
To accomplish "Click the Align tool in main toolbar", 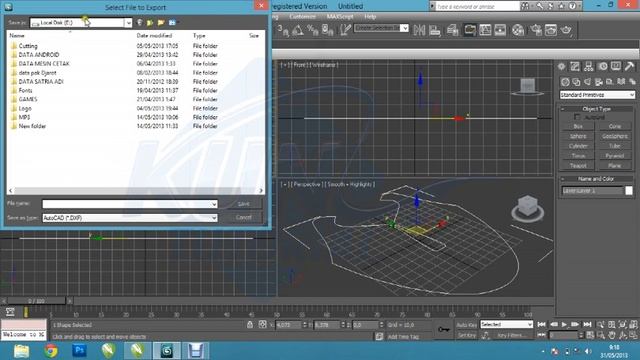I will pyautogui.click(x=435, y=30).
